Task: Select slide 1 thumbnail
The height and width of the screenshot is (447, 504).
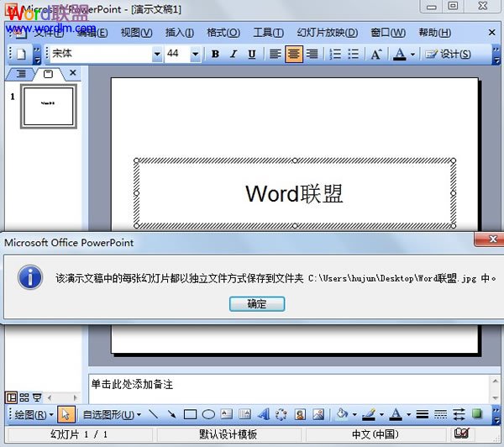Action: 49,106
